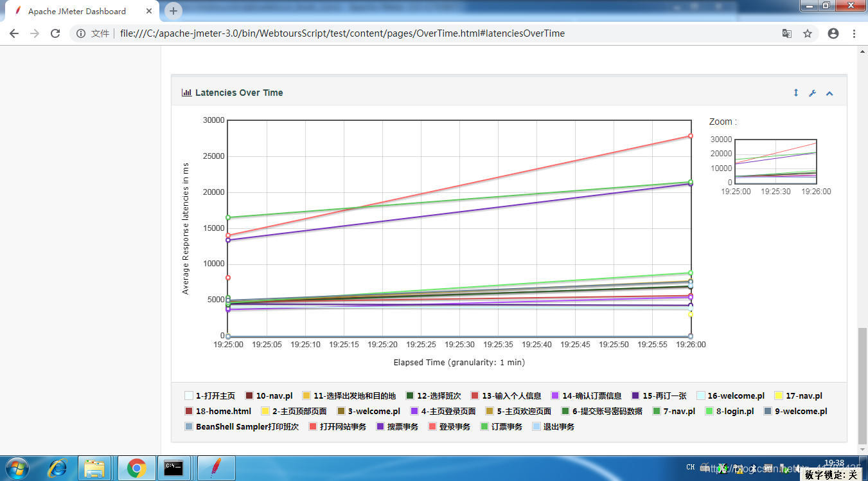Viewport: 868px width, 481px height.
Task: Toggle the 8-login.pl legend entry
Action: tap(730, 411)
